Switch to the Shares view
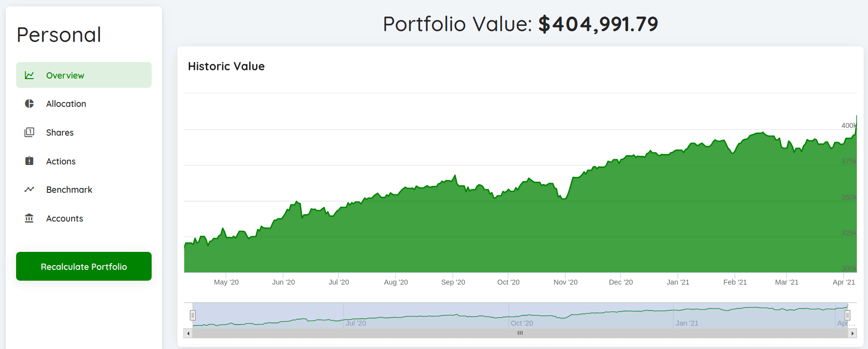The height and width of the screenshot is (349, 868). coord(59,132)
